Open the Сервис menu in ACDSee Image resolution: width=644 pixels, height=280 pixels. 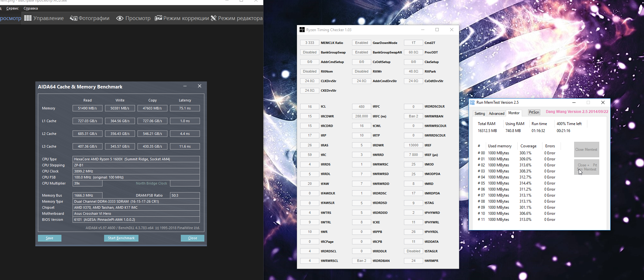(x=12, y=8)
